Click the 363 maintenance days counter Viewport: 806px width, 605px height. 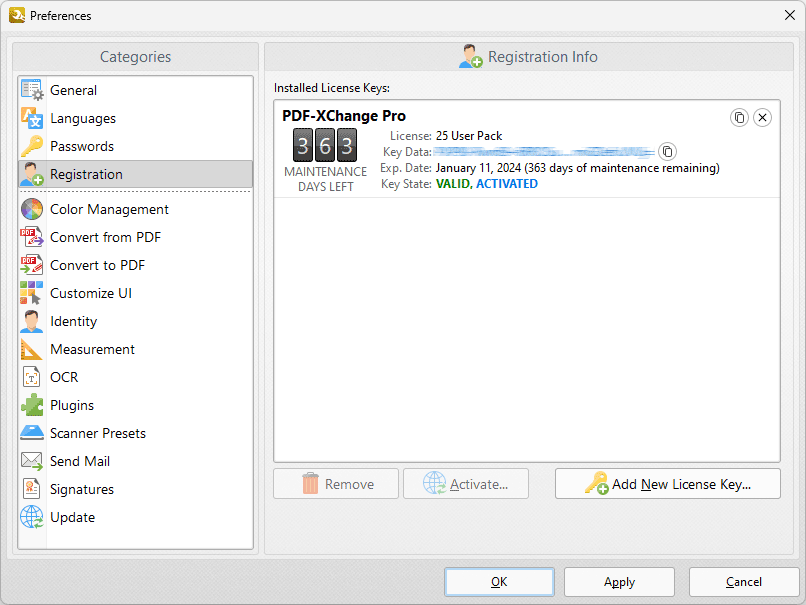tap(325, 145)
